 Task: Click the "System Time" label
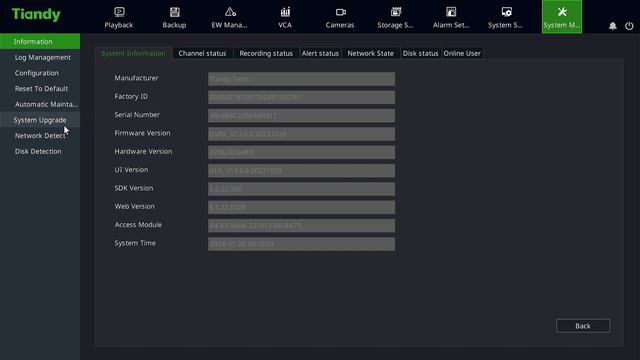pos(135,243)
